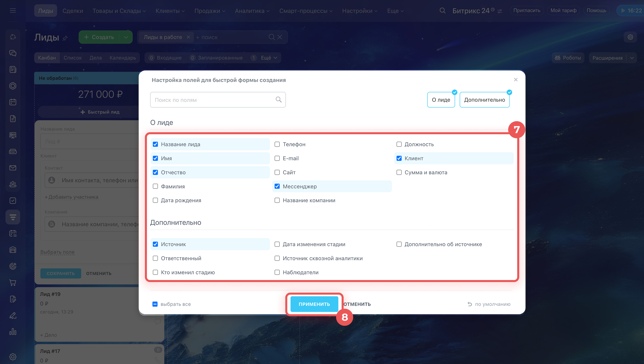Enable the Телефон checkbox

[x=277, y=144]
